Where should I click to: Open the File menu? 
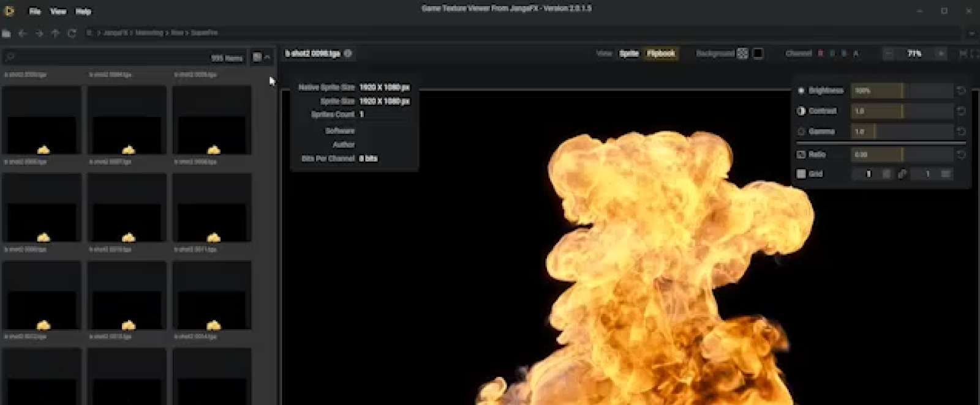coord(35,12)
